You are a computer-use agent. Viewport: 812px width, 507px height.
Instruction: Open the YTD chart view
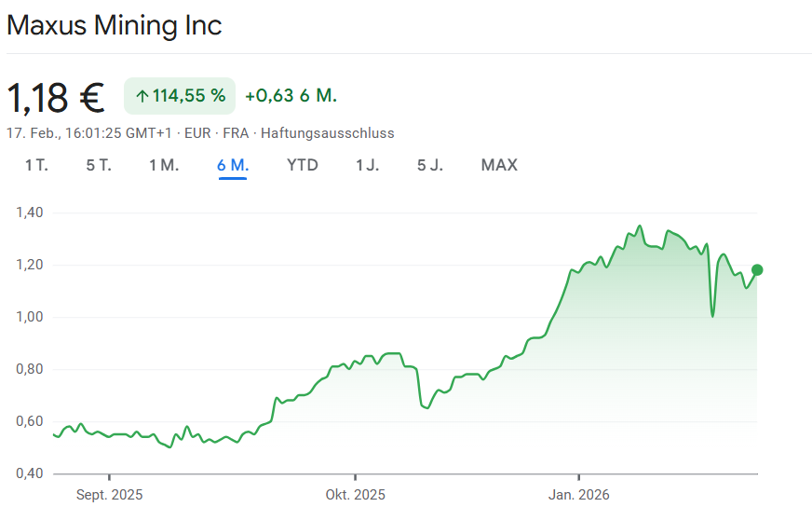pyautogui.click(x=302, y=165)
